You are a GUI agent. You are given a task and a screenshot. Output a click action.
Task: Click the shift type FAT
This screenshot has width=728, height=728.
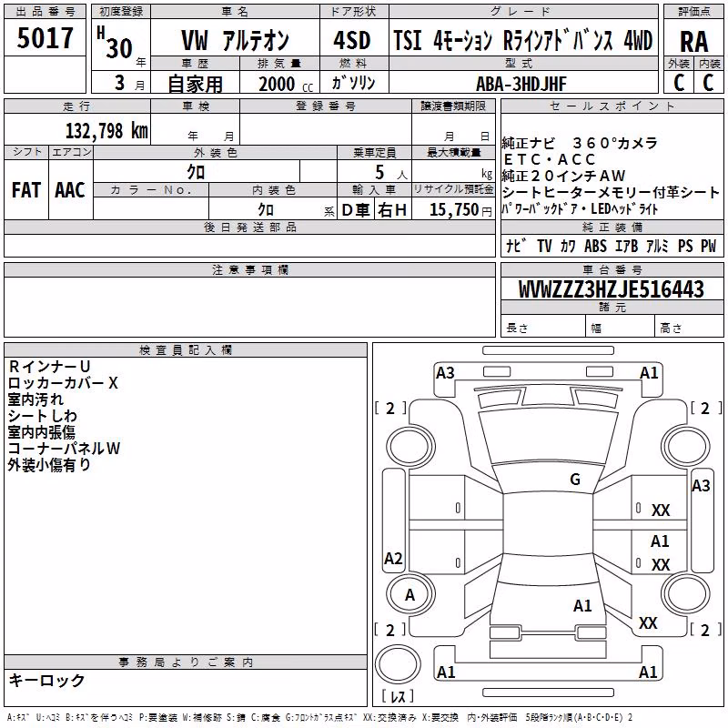pyautogui.click(x=26, y=190)
